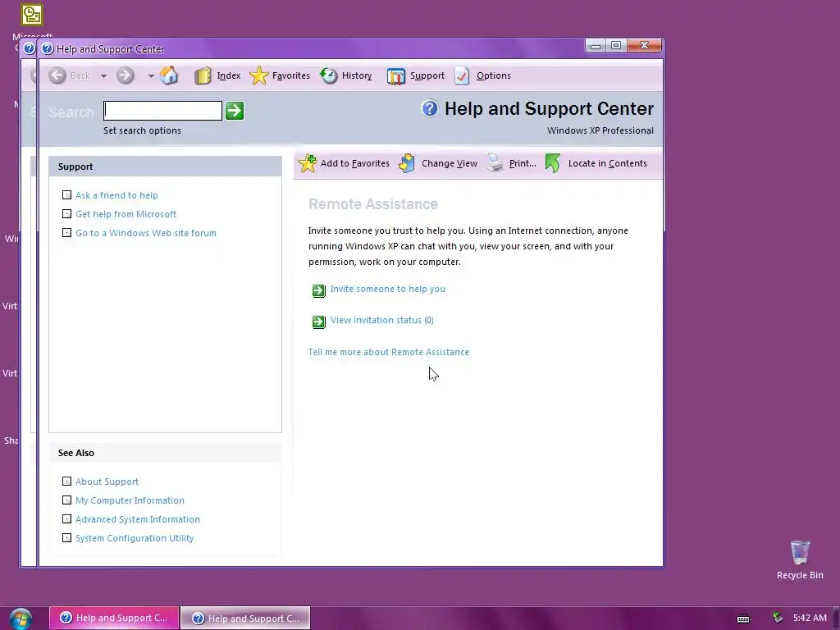Choose Locate in Contents label
The image size is (840, 630).
click(x=608, y=163)
